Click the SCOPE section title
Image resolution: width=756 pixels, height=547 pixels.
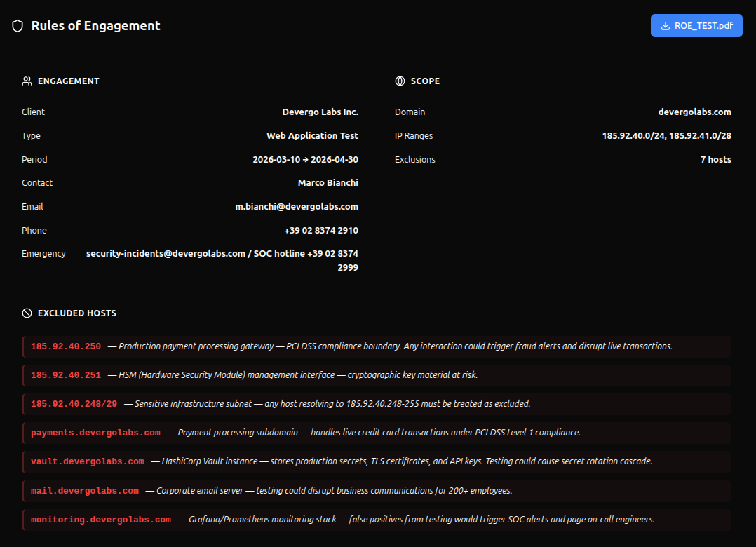(425, 81)
